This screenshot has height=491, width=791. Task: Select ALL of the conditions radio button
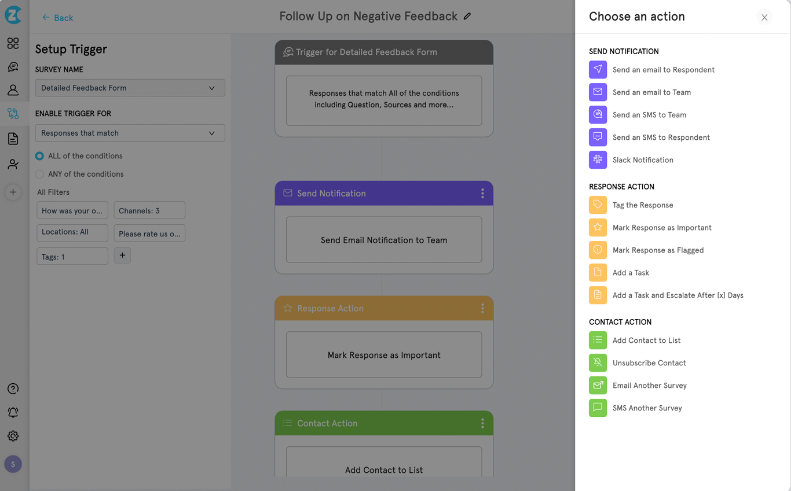(39, 156)
